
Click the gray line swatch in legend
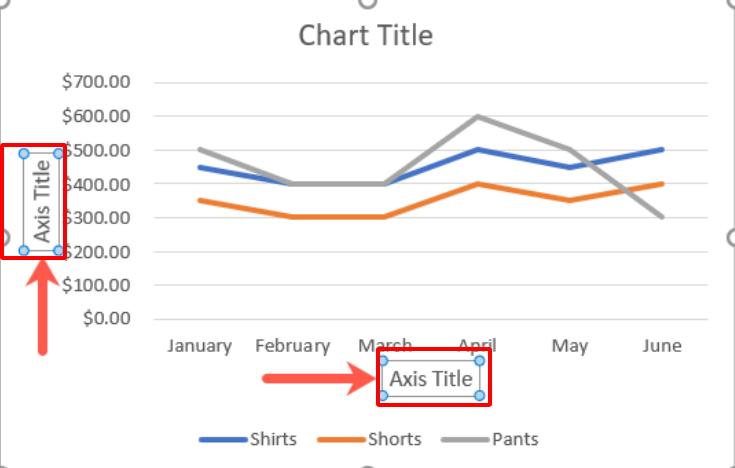click(464, 439)
